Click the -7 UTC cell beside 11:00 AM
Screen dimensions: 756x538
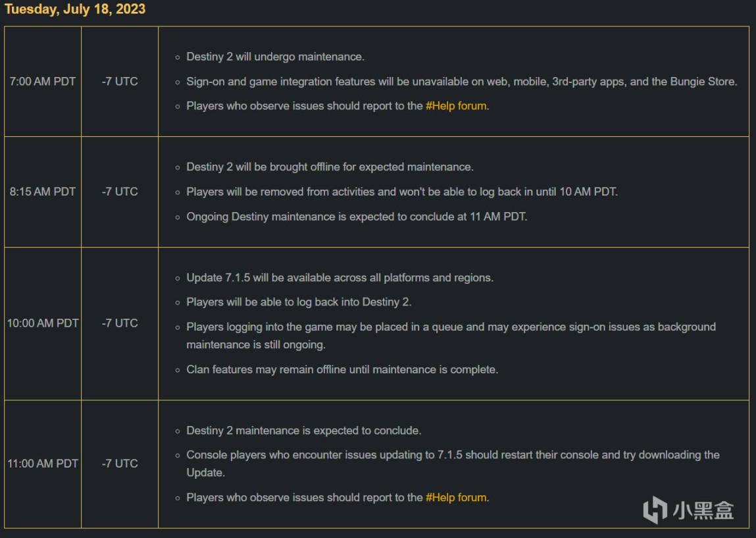click(120, 463)
